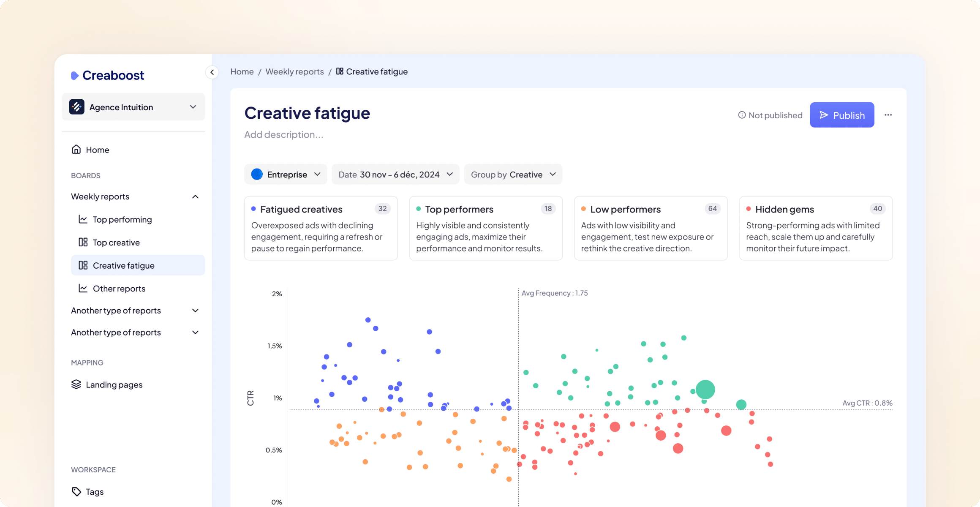This screenshot has height=507, width=980.
Task: Click the Publish button
Action: point(842,115)
